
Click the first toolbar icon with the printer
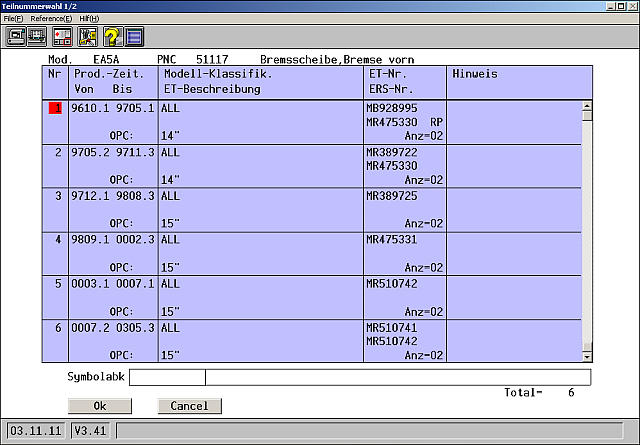point(17,38)
